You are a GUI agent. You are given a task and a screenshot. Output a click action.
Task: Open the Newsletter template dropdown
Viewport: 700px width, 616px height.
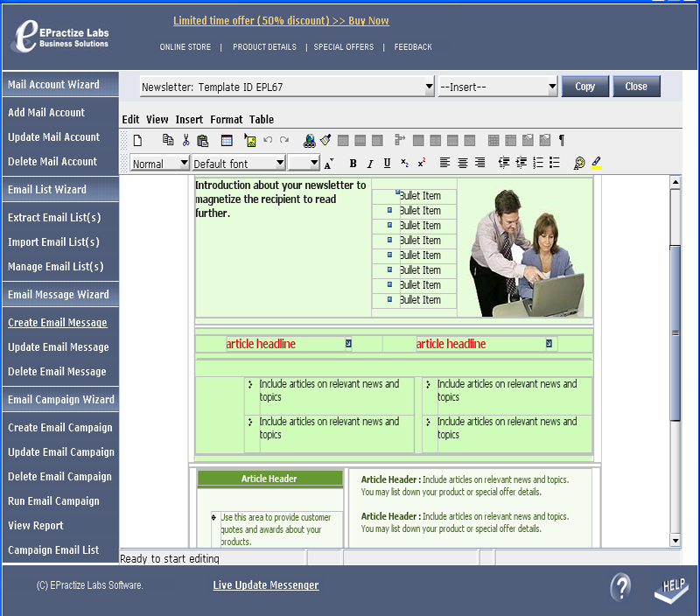287,87
